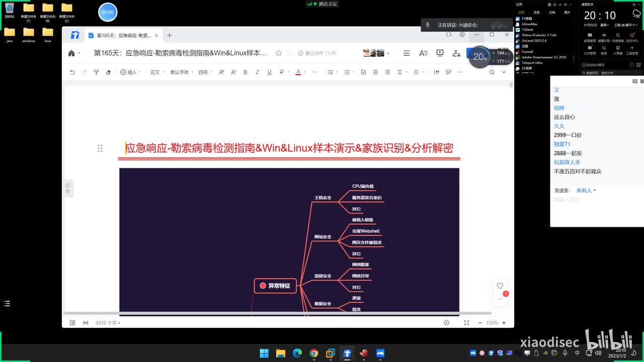Open the highlight color picker

[x=283, y=72]
